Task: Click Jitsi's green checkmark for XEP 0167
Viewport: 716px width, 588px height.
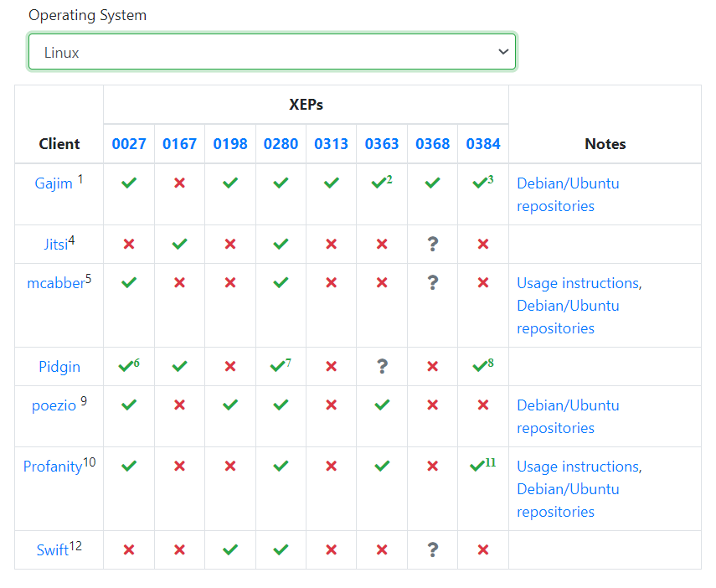Action: pyautogui.click(x=179, y=244)
